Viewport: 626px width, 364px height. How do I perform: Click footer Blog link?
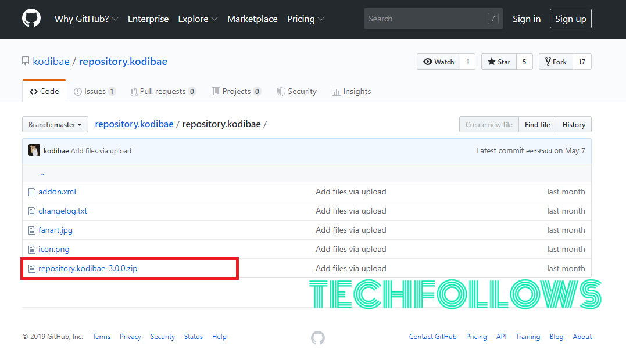[556, 337]
